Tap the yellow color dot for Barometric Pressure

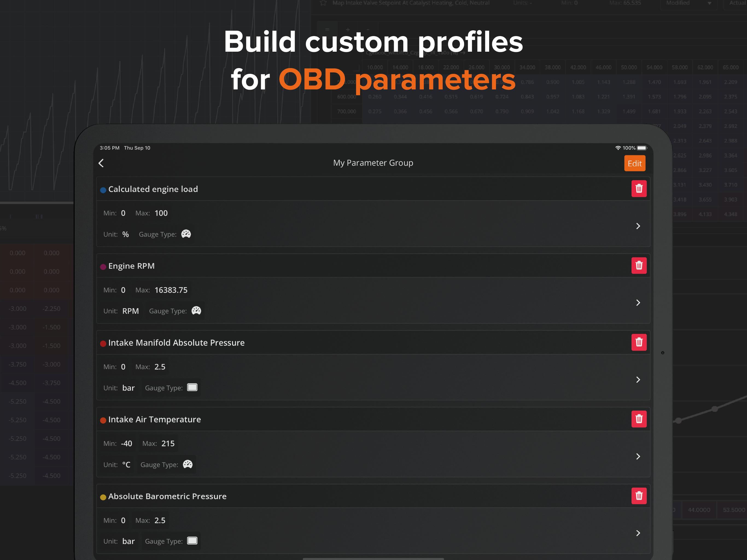coord(103,497)
